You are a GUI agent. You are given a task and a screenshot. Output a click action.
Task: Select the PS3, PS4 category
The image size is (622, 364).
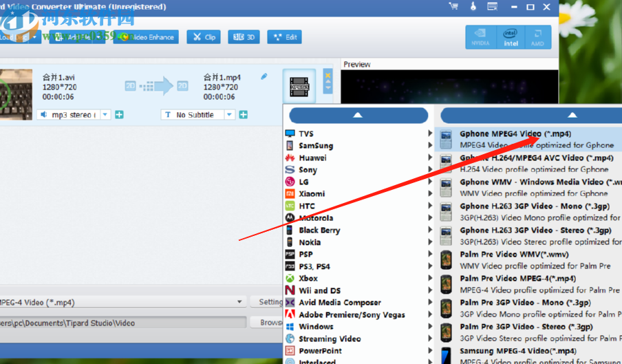coord(358,266)
